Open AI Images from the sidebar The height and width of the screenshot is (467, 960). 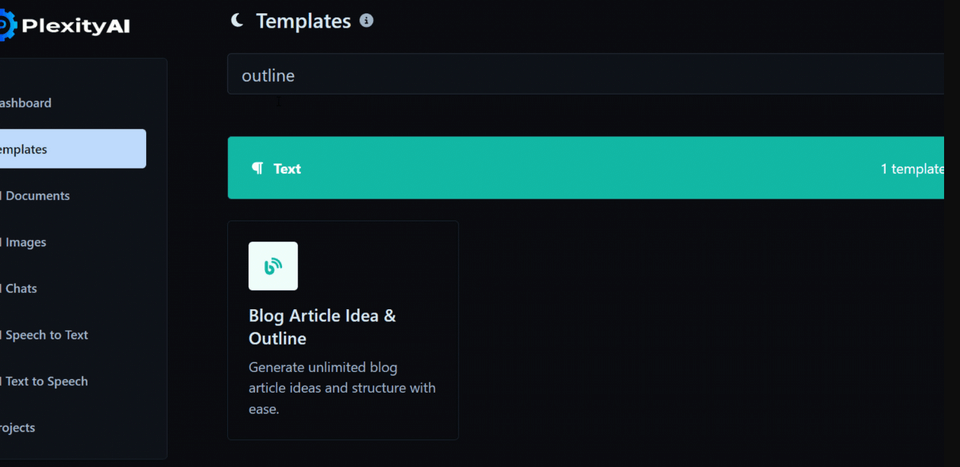tap(25, 242)
